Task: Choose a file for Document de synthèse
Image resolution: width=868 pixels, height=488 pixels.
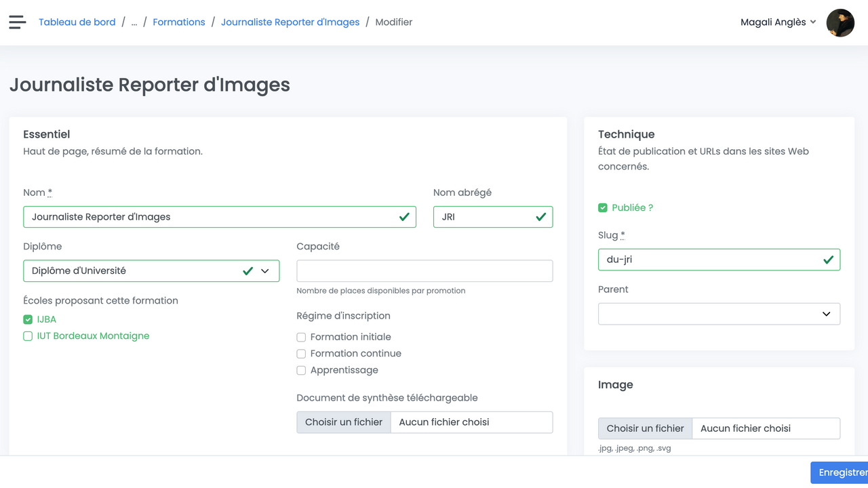Action: (344, 422)
